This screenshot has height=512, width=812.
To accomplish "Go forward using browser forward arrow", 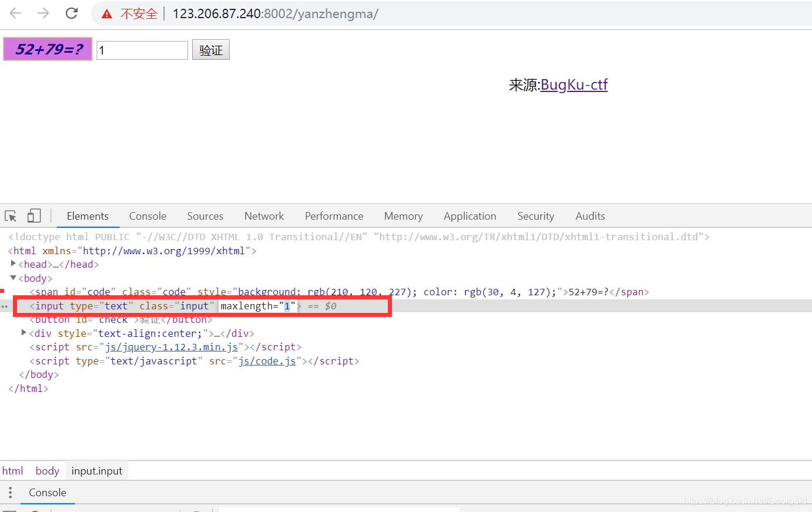I will pos(43,13).
